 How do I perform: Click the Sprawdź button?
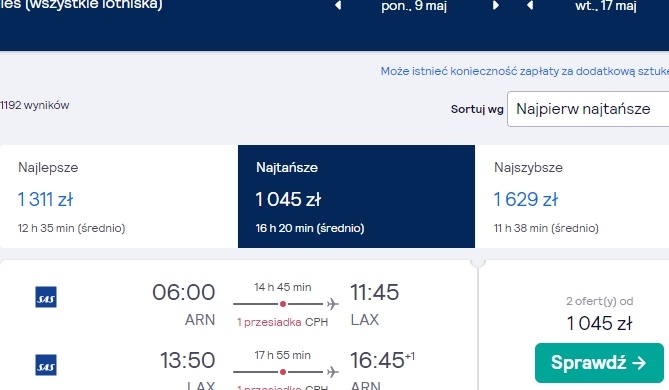point(599,363)
